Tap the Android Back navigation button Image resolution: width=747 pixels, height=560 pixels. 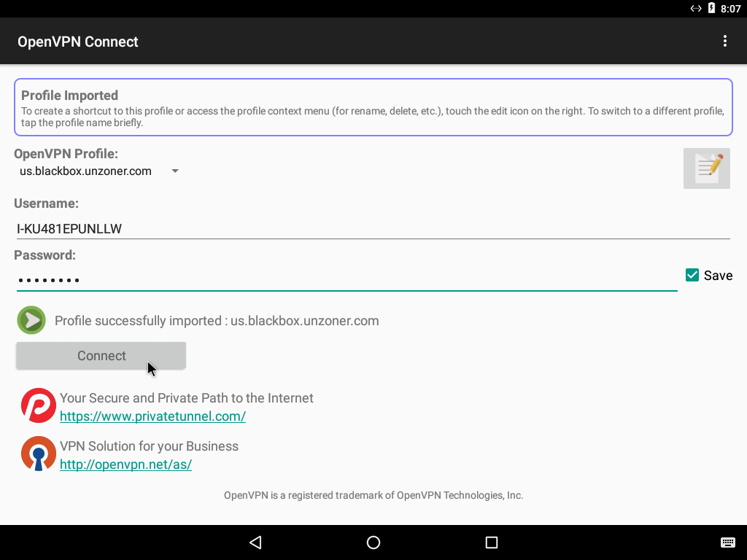click(x=255, y=542)
